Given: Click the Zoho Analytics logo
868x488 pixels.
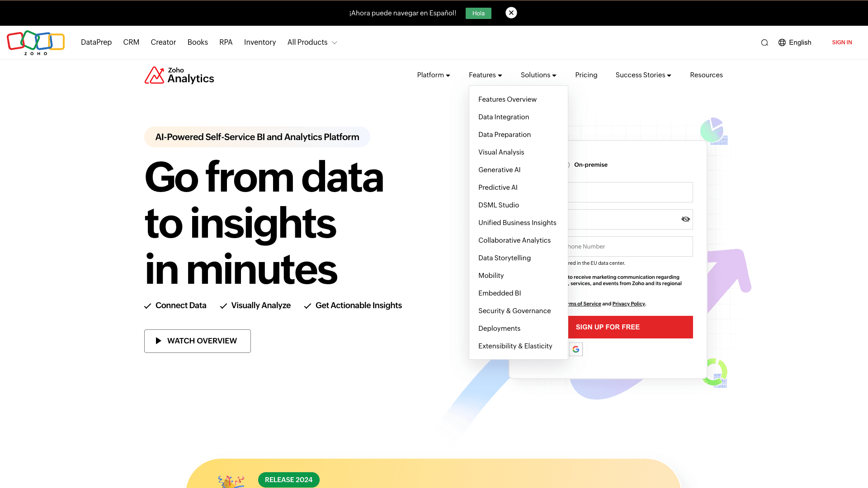Looking at the screenshot, I should 179,75.
